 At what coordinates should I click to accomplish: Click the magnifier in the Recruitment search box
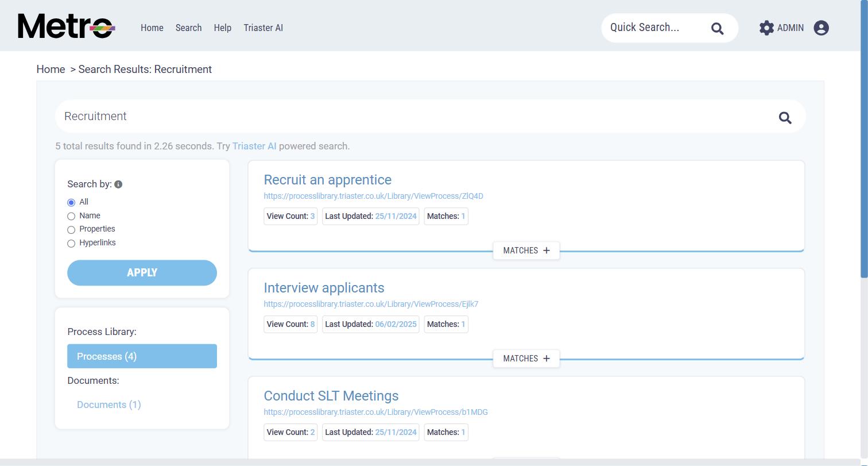click(x=785, y=118)
